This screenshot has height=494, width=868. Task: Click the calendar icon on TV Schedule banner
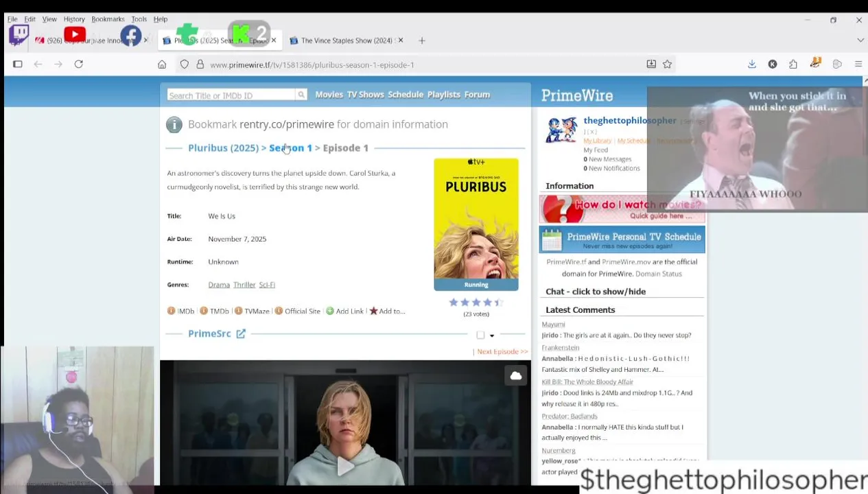pyautogui.click(x=552, y=240)
